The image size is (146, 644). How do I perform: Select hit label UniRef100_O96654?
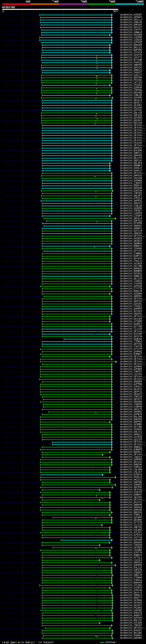(x=131, y=565)
